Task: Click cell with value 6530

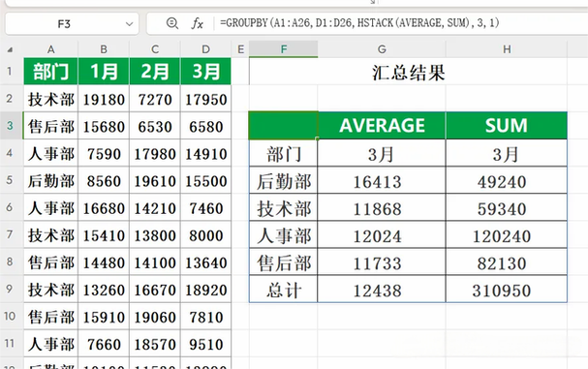Action: pyautogui.click(x=155, y=126)
